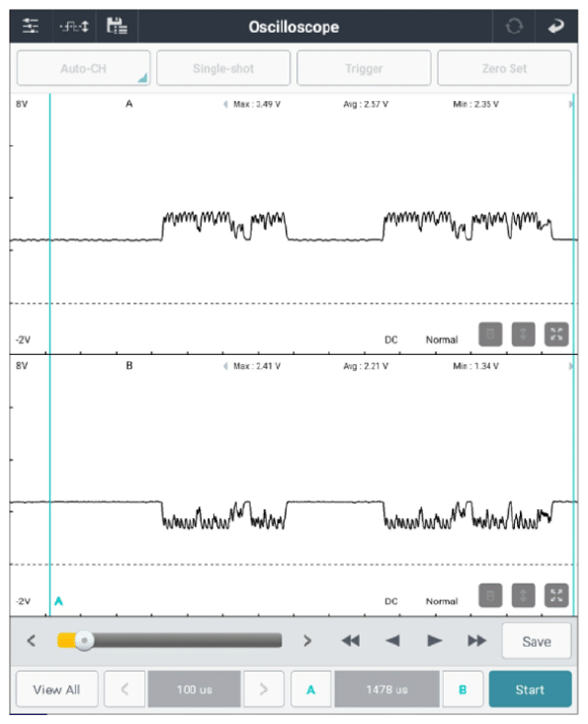Expand channel A graph to fullscreen

[556, 334]
